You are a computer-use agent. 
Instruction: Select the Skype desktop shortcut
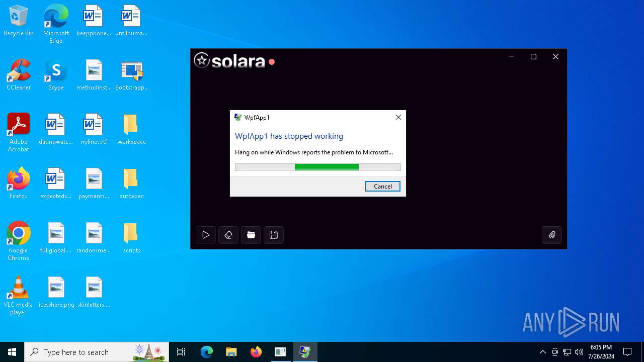click(56, 75)
